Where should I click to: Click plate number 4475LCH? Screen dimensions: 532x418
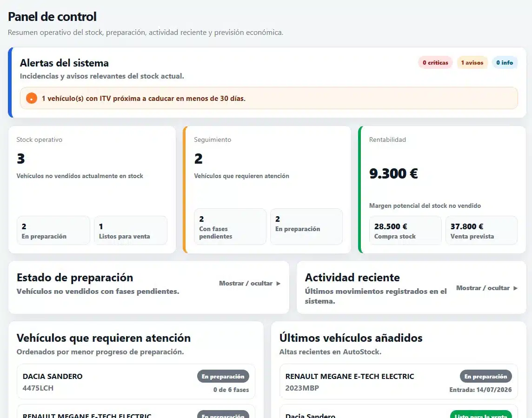[x=38, y=388]
